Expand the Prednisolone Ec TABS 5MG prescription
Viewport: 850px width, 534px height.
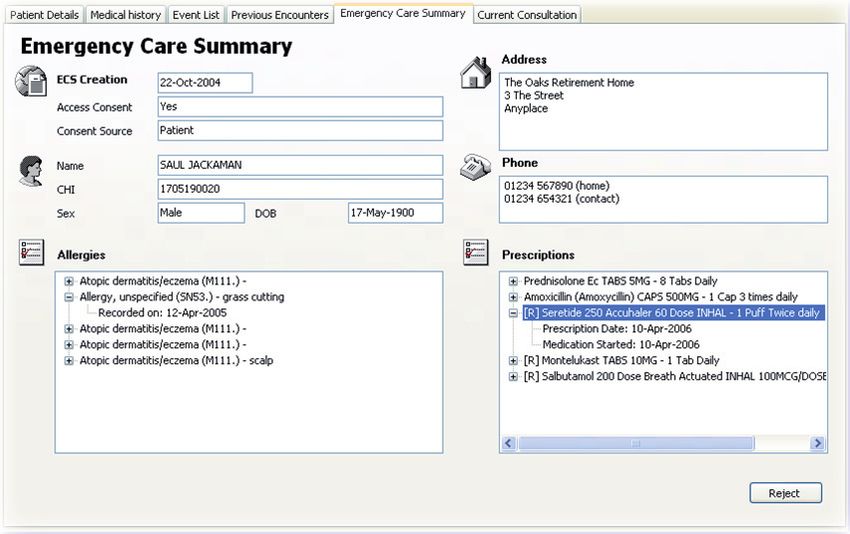[x=513, y=281]
